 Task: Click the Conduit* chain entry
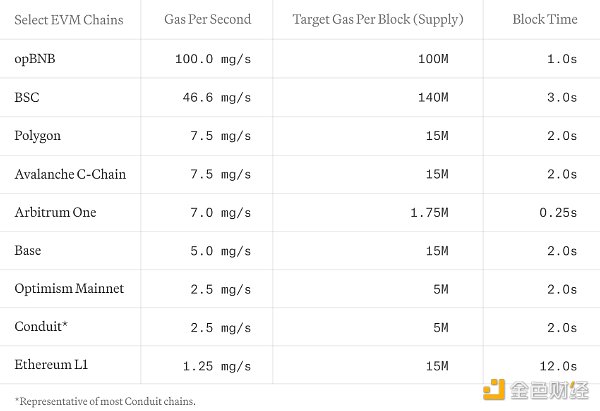click(41, 326)
